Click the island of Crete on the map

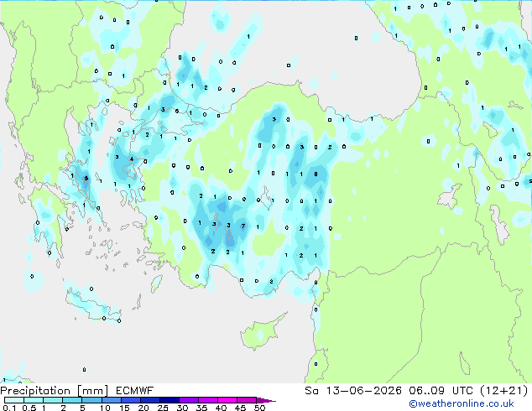pos(93,304)
